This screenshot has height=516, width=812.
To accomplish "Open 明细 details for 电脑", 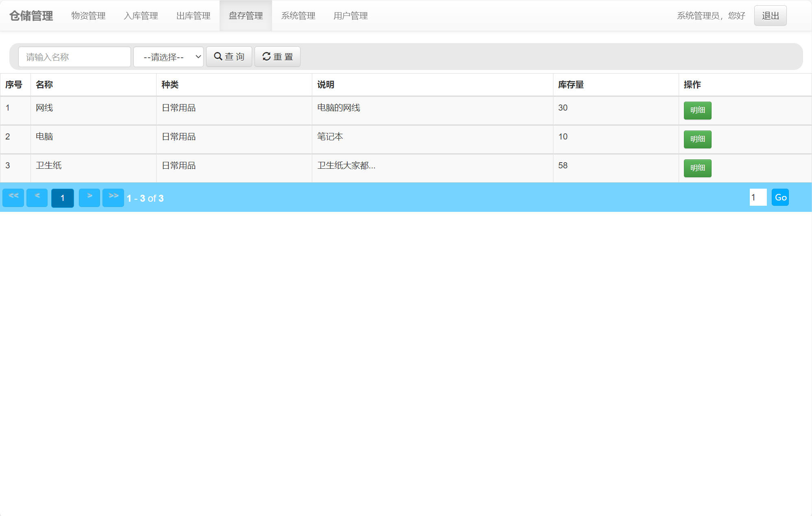I will (x=697, y=139).
